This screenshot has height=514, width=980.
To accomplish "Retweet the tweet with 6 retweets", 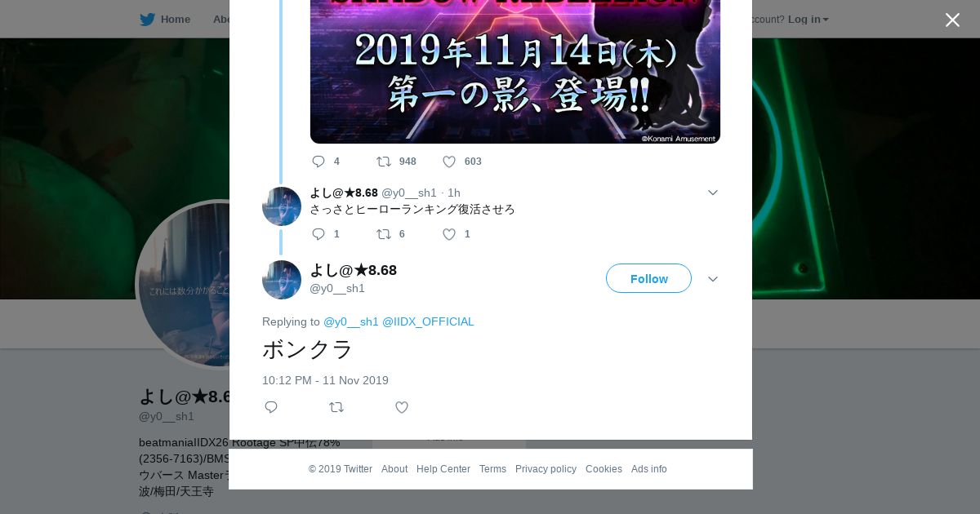I will pos(383,234).
